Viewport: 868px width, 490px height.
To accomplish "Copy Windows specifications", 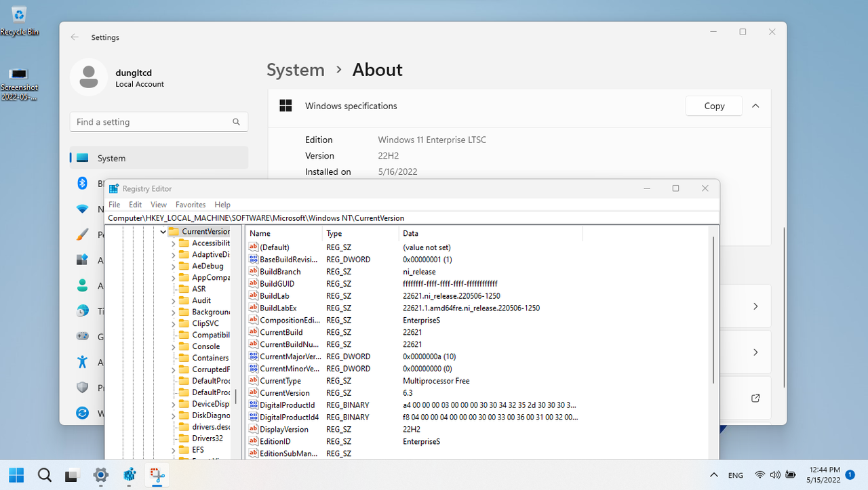I will tap(714, 106).
